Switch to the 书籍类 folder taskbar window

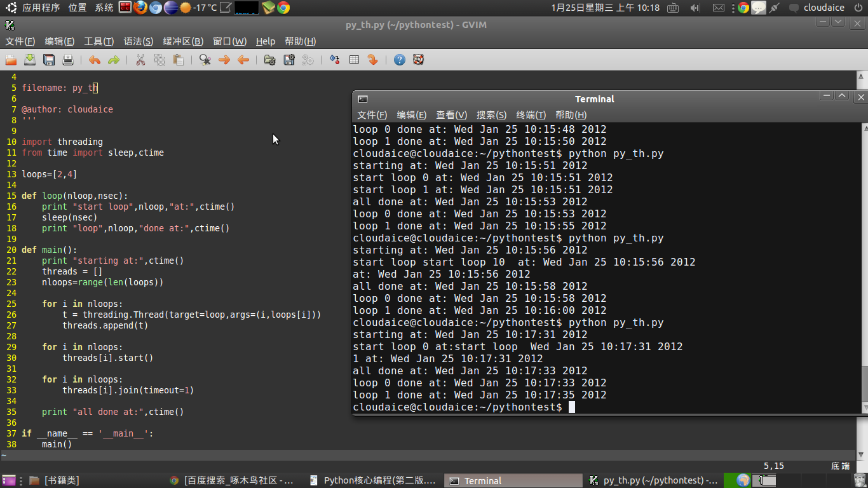click(62, 480)
